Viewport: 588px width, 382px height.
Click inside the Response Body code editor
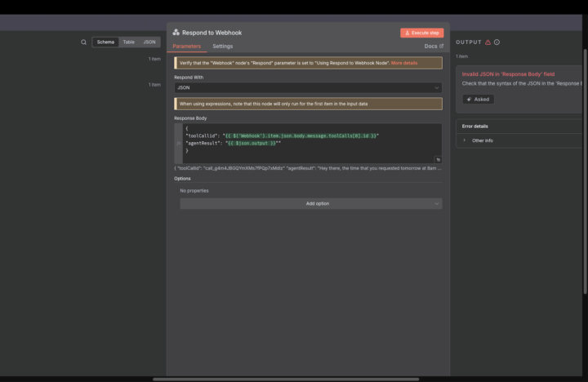[x=312, y=143]
